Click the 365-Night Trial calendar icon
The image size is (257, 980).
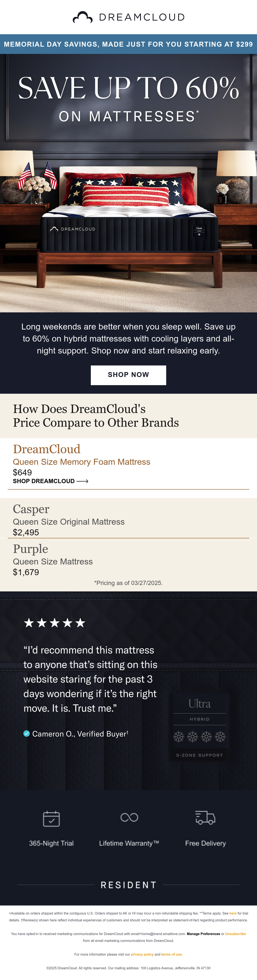[x=51, y=818]
